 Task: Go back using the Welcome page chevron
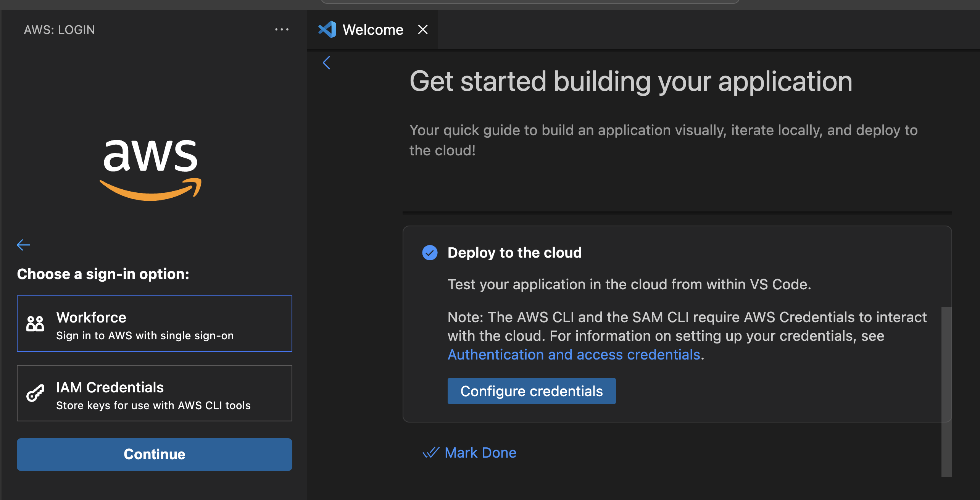pos(327,63)
